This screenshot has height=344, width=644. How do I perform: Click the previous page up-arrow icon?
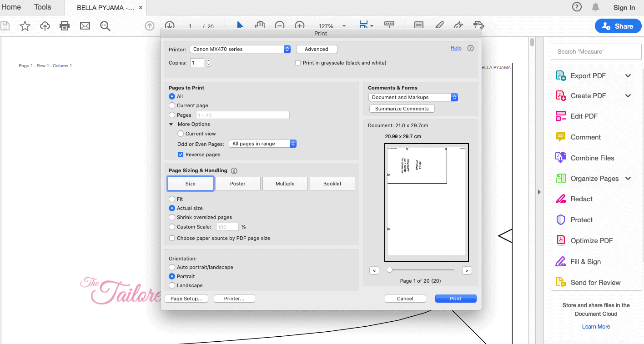(150, 26)
